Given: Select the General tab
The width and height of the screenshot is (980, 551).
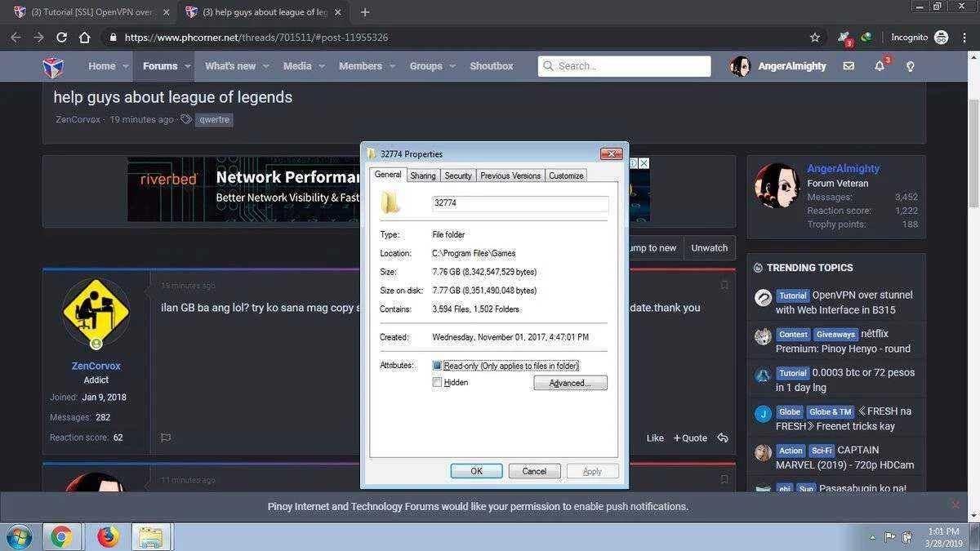Looking at the screenshot, I should pyautogui.click(x=388, y=175).
